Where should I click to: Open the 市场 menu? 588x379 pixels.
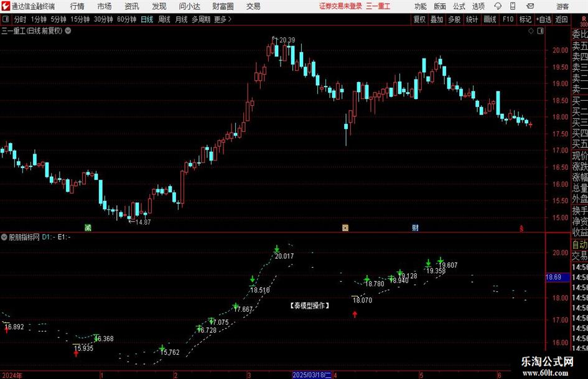click(105, 6)
